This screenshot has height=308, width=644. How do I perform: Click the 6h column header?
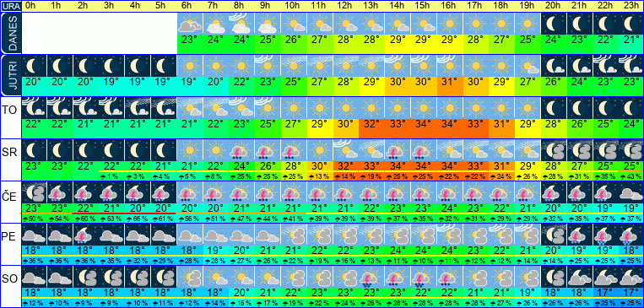coord(187,6)
